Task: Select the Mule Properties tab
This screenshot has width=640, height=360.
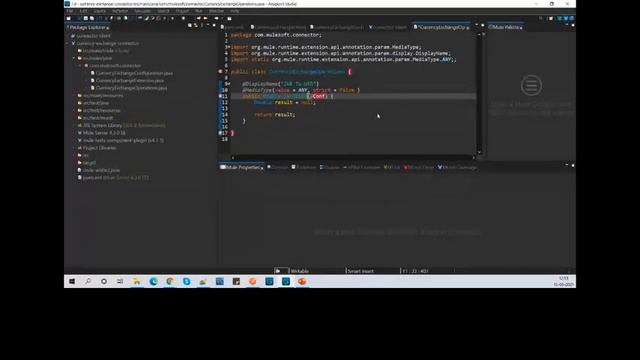Action: point(241,167)
